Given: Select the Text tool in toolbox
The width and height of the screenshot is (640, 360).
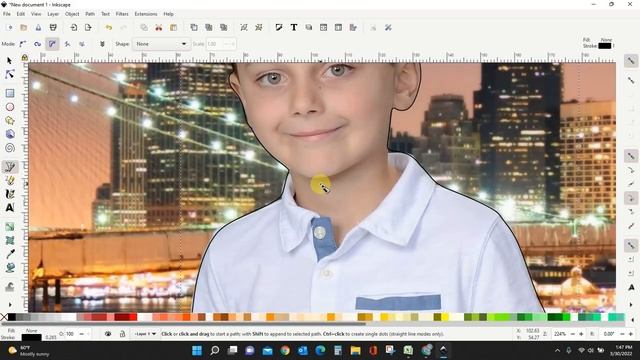Looking at the screenshot, I should click(10, 208).
